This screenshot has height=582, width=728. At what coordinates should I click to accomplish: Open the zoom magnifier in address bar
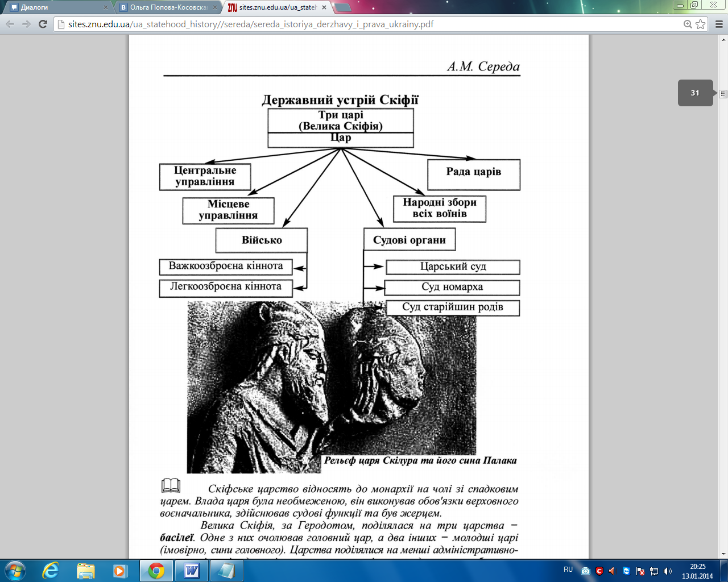(x=688, y=24)
